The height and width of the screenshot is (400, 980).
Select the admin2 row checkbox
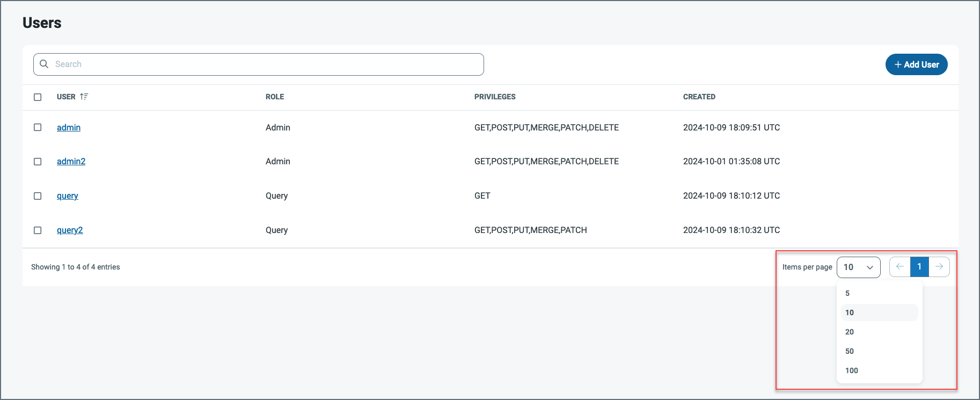38,162
